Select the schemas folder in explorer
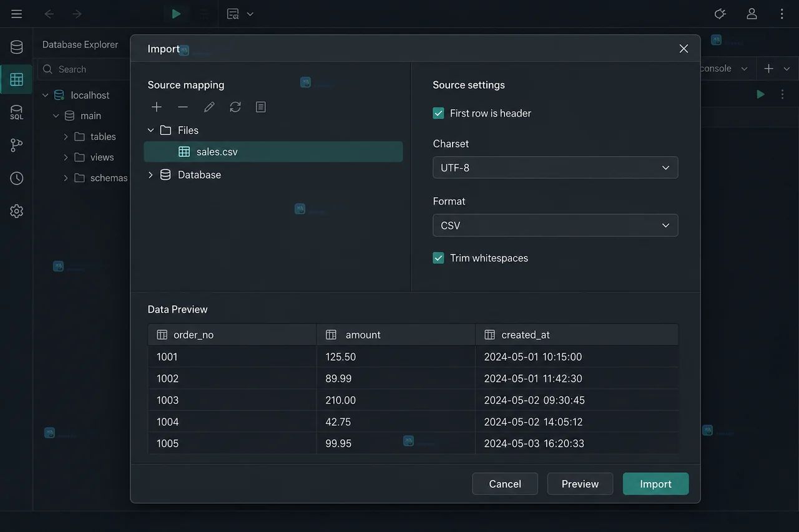799x532 pixels. [109, 178]
